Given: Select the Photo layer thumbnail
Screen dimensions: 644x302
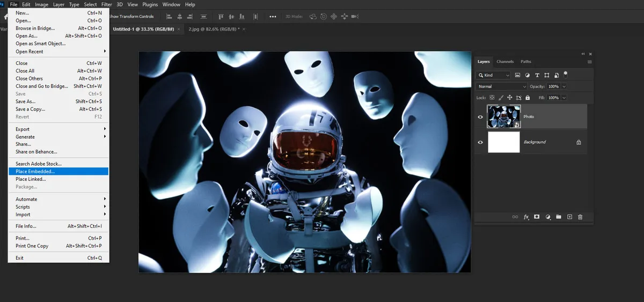Looking at the screenshot, I should pos(504,116).
